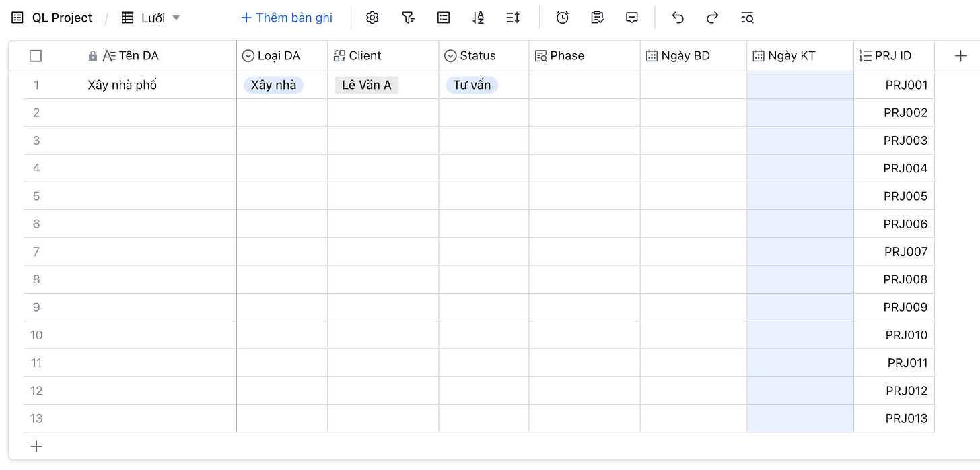
Task: Open the PRJ ID column header
Action: [894, 56]
